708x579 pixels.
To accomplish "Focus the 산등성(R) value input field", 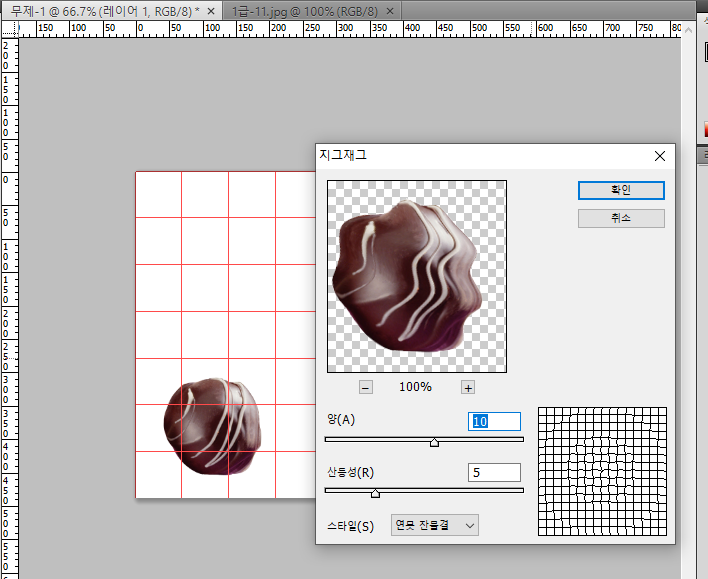I will pos(495,472).
